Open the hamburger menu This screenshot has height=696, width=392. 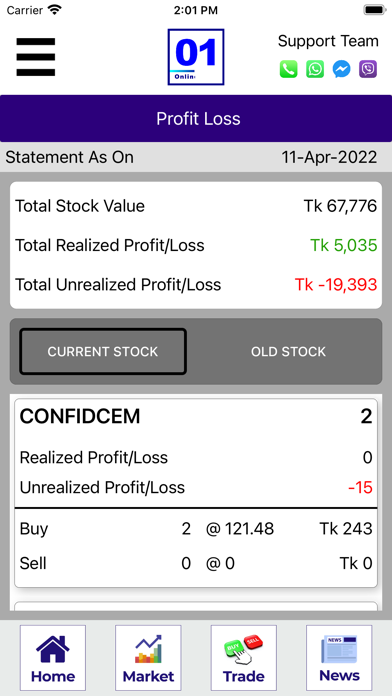[x=36, y=57]
